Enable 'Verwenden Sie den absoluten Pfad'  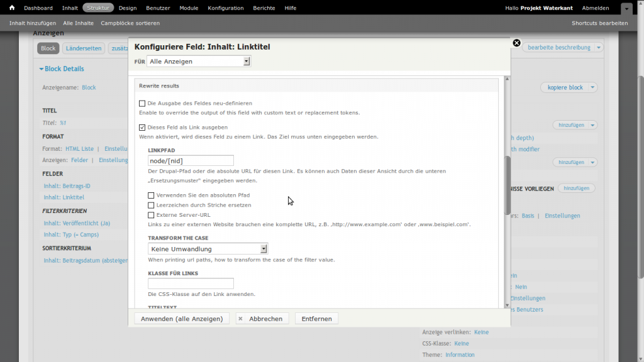pyautogui.click(x=151, y=195)
